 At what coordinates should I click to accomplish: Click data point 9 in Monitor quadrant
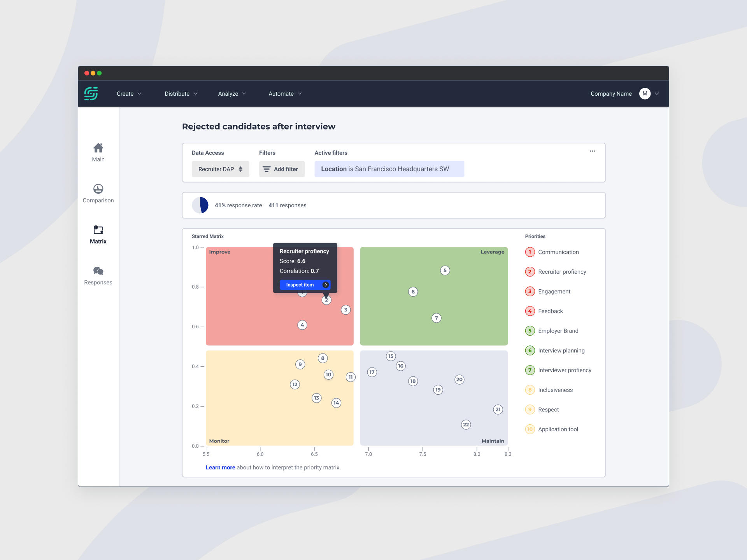300,364
